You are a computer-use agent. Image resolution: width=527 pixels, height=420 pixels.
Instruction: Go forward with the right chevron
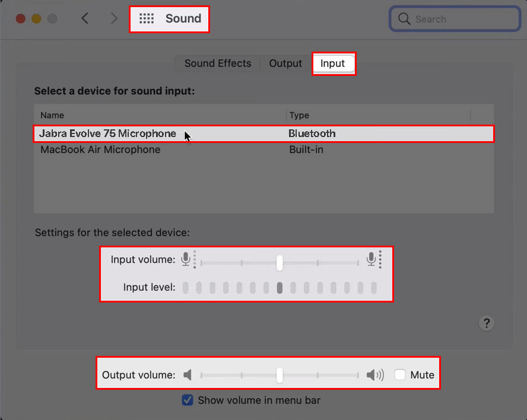point(115,18)
